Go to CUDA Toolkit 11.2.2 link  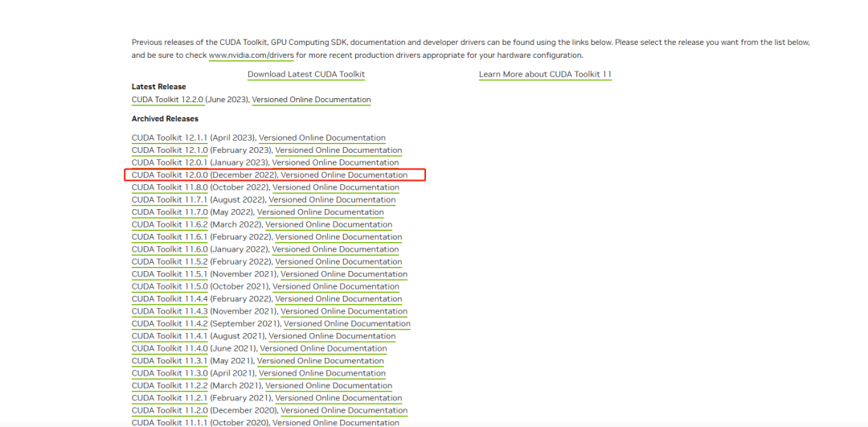[170, 385]
